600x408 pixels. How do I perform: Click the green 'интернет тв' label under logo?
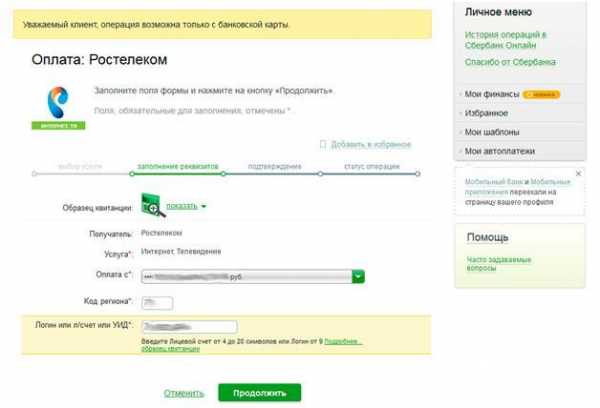point(59,126)
